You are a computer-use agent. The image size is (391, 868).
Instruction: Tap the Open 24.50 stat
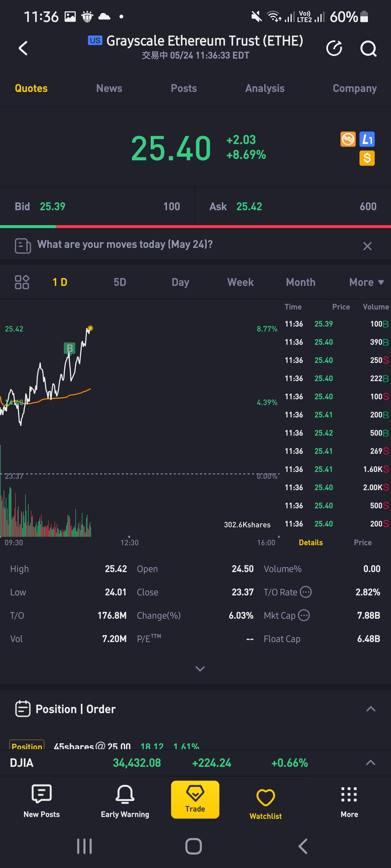(x=195, y=569)
